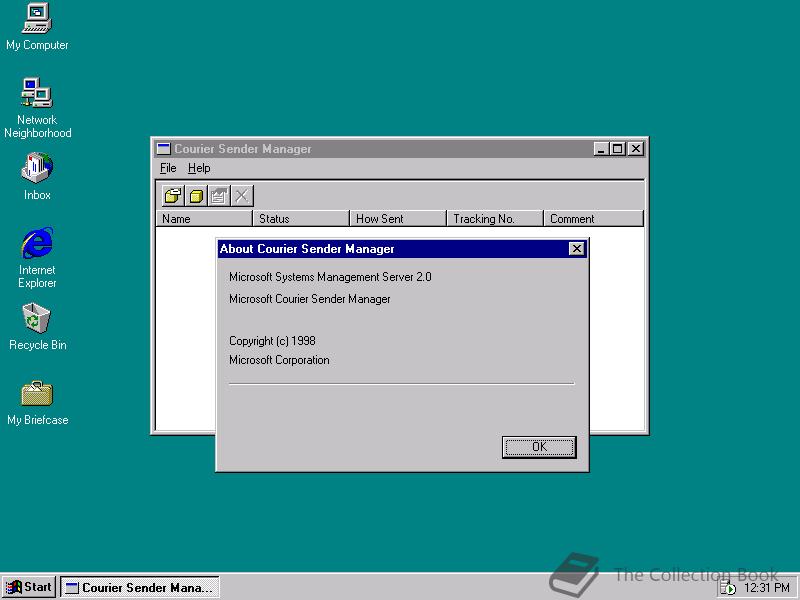Open the Help menu in Courier Sender Manager
Viewport: 800px width, 600px height.
pos(199,168)
